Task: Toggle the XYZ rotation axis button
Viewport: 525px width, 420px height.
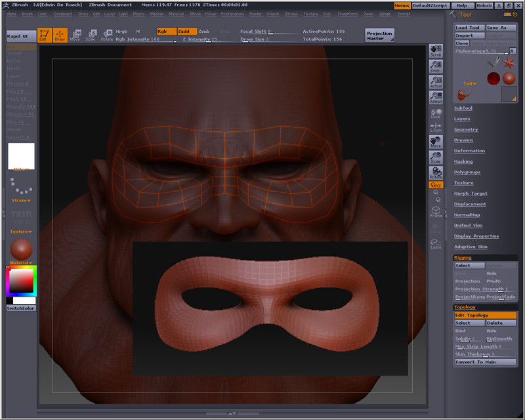Action: point(436,185)
